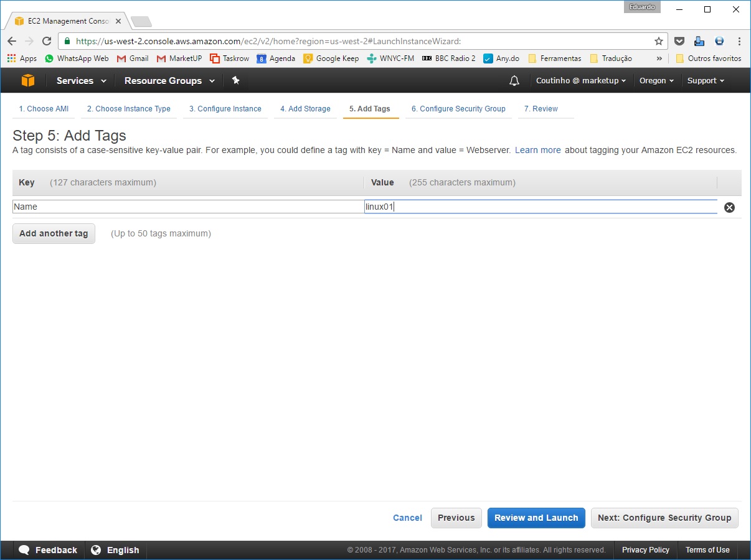Click the Previous button

pyautogui.click(x=456, y=518)
